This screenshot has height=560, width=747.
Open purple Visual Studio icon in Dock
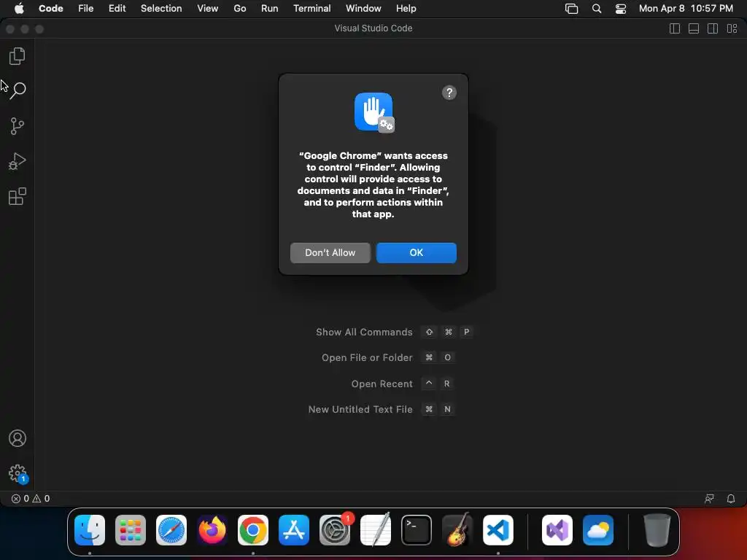(x=557, y=530)
